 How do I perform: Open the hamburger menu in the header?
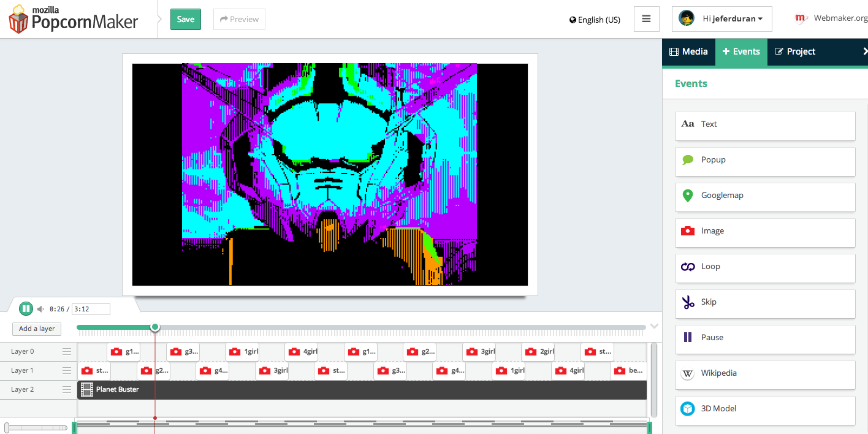point(646,19)
